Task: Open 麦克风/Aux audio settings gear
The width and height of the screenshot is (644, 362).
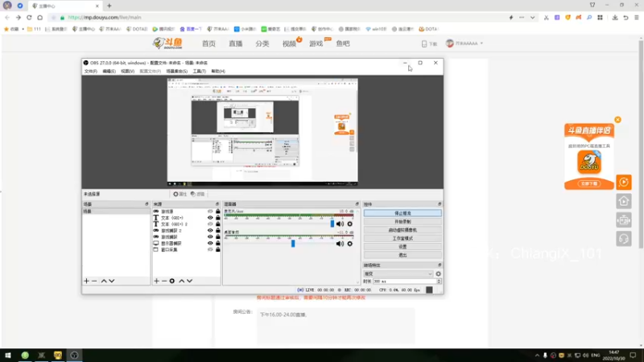Action: pyautogui.click(x=350, y=224)
